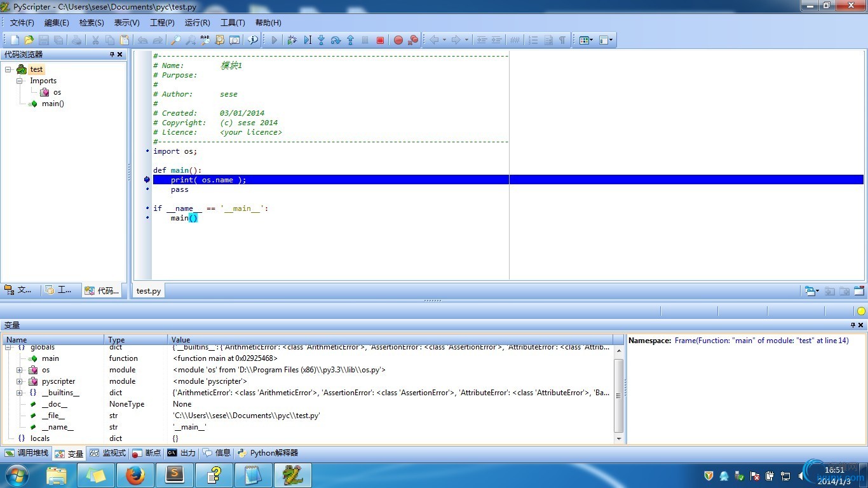Click the save disk icon
This screenshot has height=488, width=868.
[44, 40]
